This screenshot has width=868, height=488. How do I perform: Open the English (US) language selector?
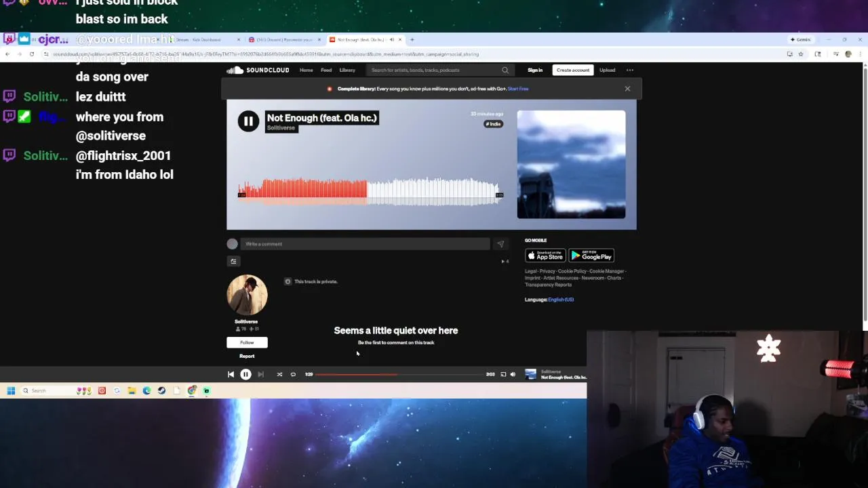[x=561, y=300]
